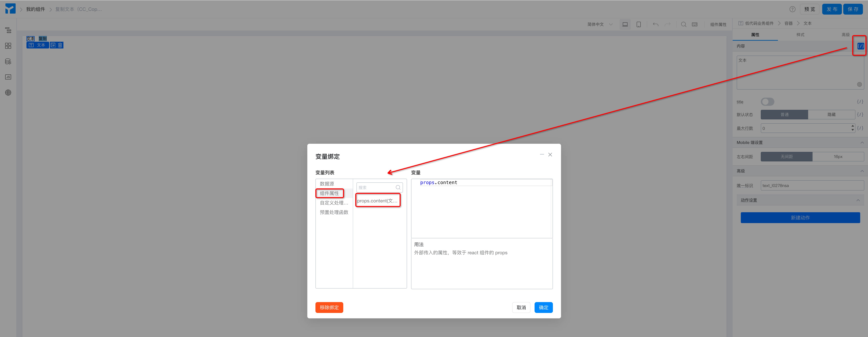The image size is (868, 337).
Task: Toggle the title switch
Action: pyautogui.click(x=767, y=102)
